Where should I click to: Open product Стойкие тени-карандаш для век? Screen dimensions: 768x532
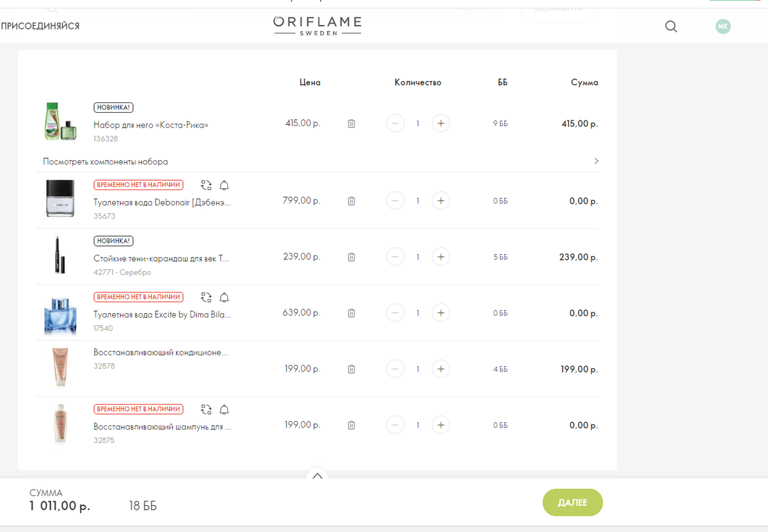point(161,259)
